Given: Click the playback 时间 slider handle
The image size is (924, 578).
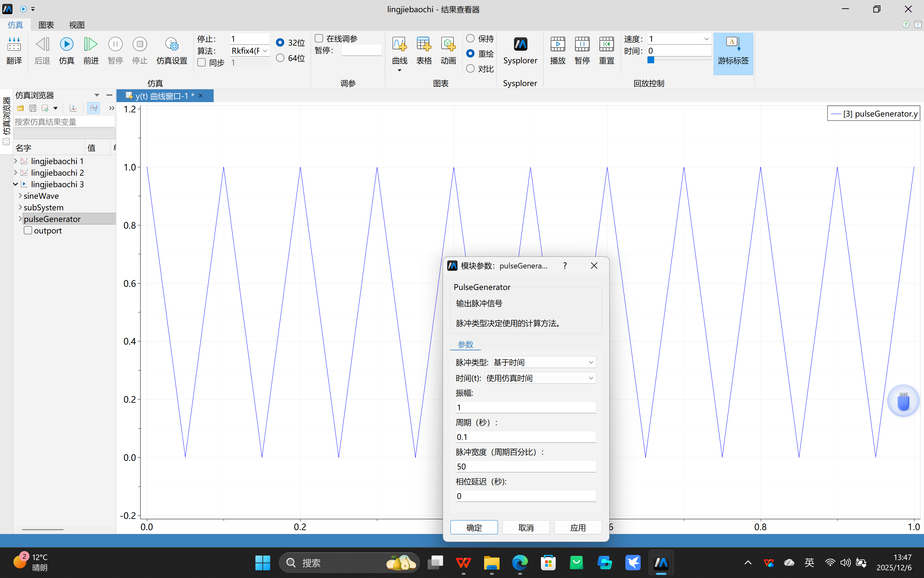Looking at the screenshot, I should (x=651, y=60).
